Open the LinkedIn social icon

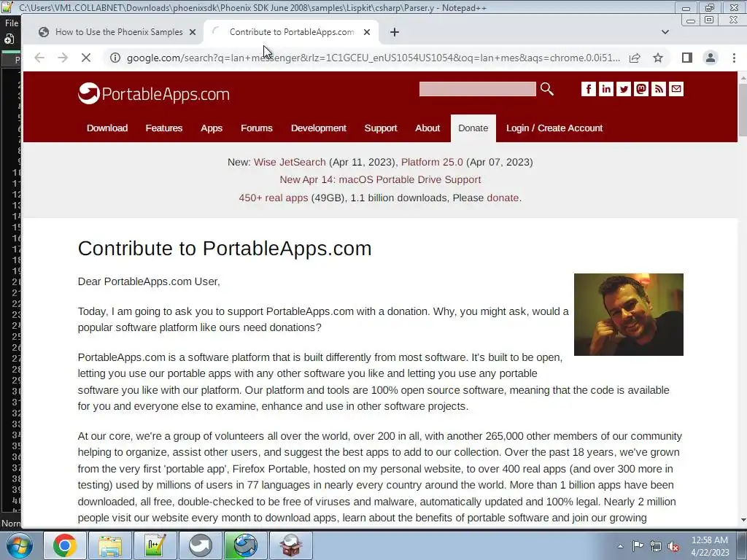(x=606, y=89)
